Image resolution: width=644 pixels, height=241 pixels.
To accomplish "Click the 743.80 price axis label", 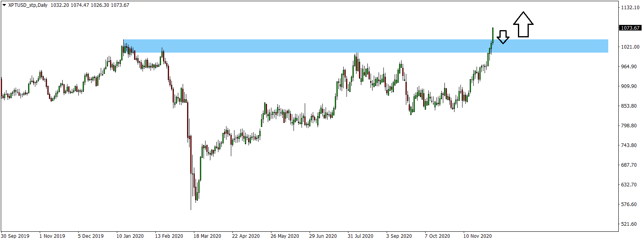I will pos(629,145).
